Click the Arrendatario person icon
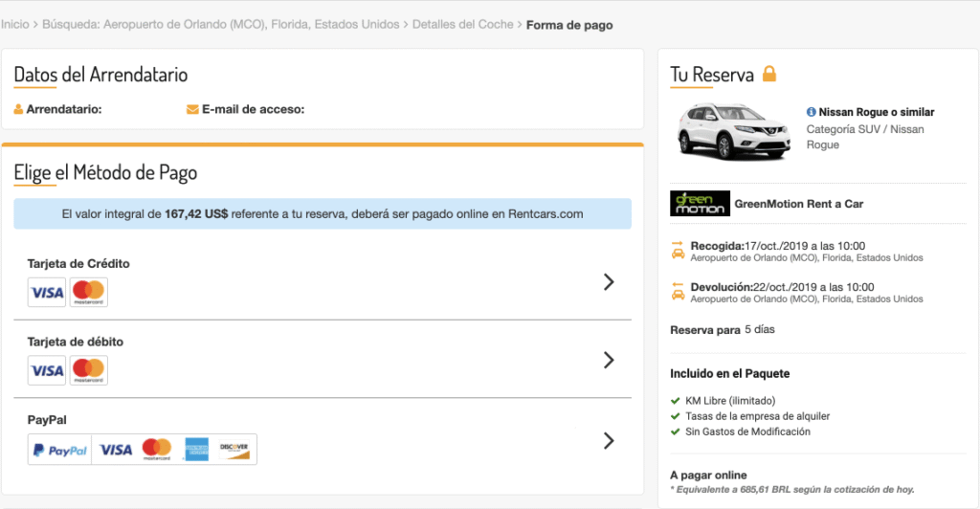Screen dimensions: 980x509 [x=19, y=109]
